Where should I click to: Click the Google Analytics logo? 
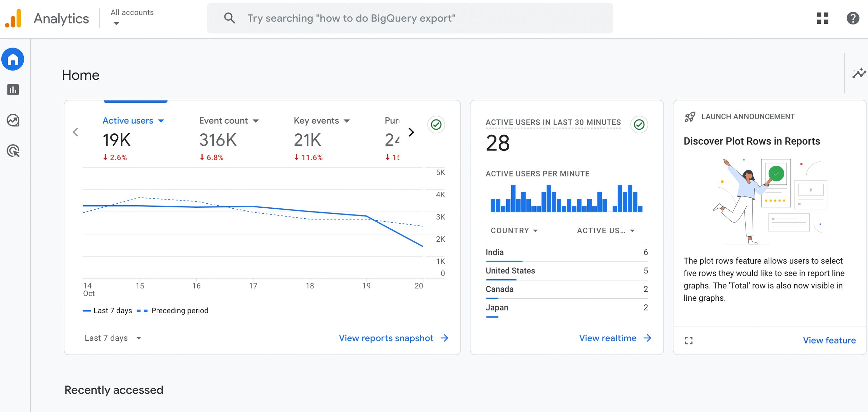pyautogui.click(x=13, y=18)
